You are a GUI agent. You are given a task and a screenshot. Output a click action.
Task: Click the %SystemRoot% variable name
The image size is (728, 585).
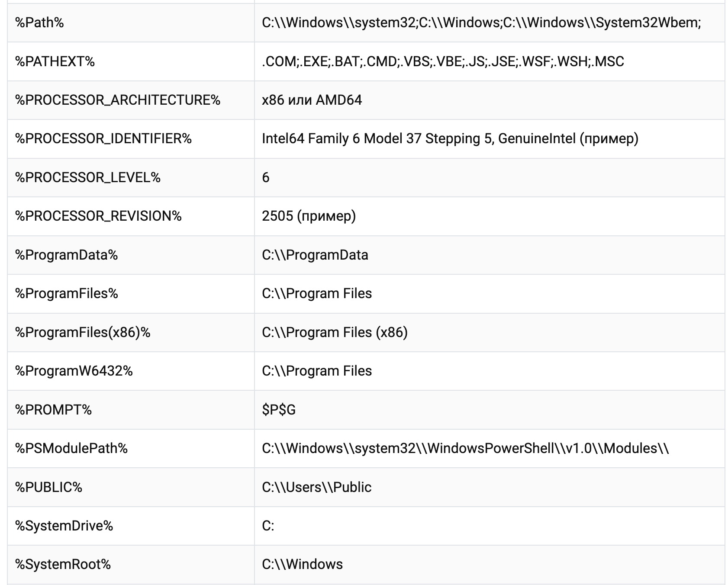63,564
